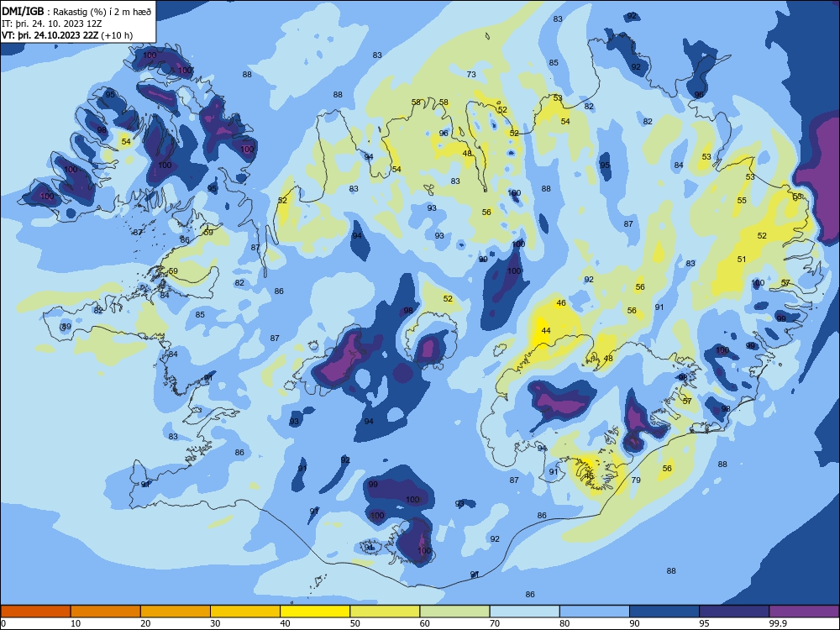Click the yellow-green 60–70 legend swatch

[454, 612]
